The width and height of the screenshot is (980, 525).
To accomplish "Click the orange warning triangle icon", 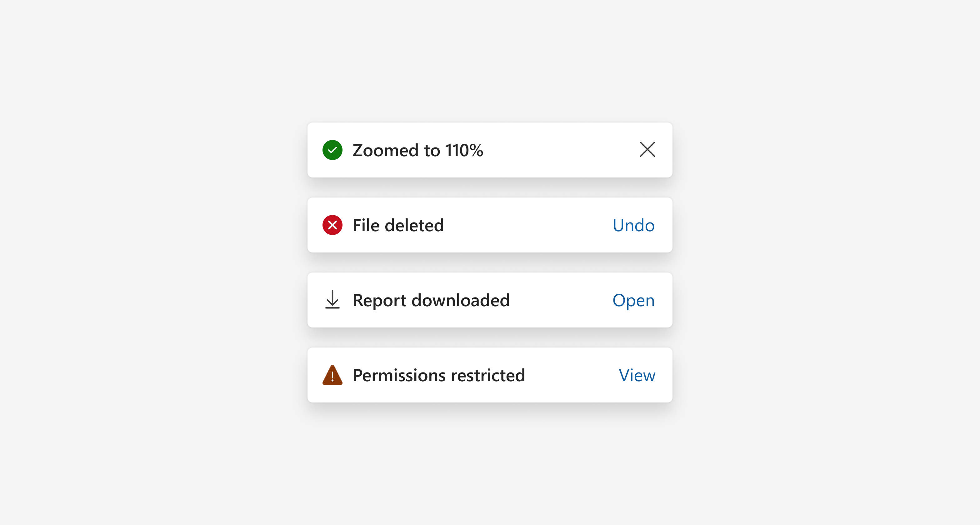I will 332,375.
